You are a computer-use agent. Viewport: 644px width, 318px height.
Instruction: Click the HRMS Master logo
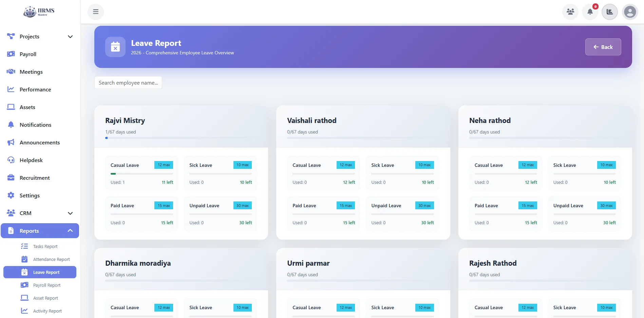coord(39,12)
